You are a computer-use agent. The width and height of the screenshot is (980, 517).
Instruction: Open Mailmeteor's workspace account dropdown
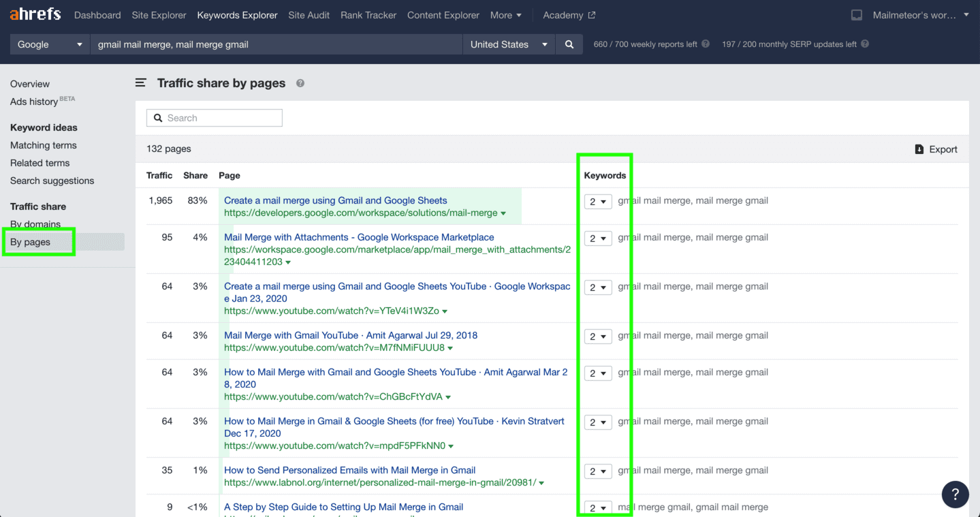(921, 15)
